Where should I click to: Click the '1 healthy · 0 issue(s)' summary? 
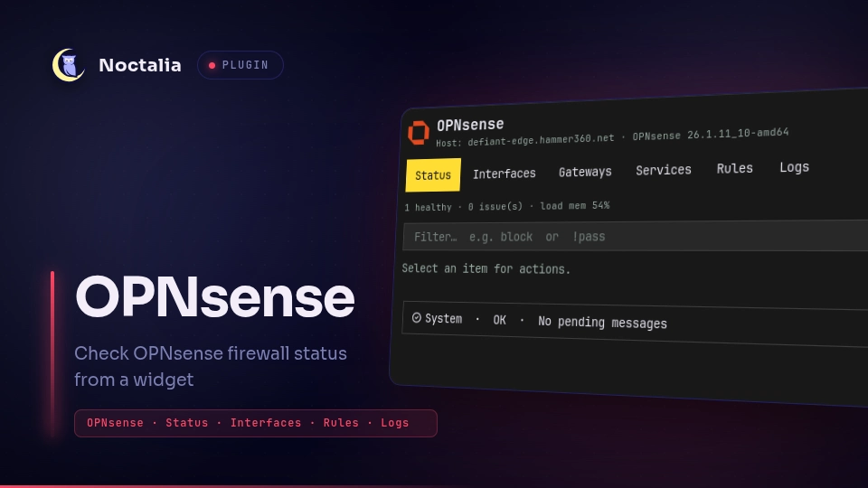pyautogui.click(x=463, y=207)
